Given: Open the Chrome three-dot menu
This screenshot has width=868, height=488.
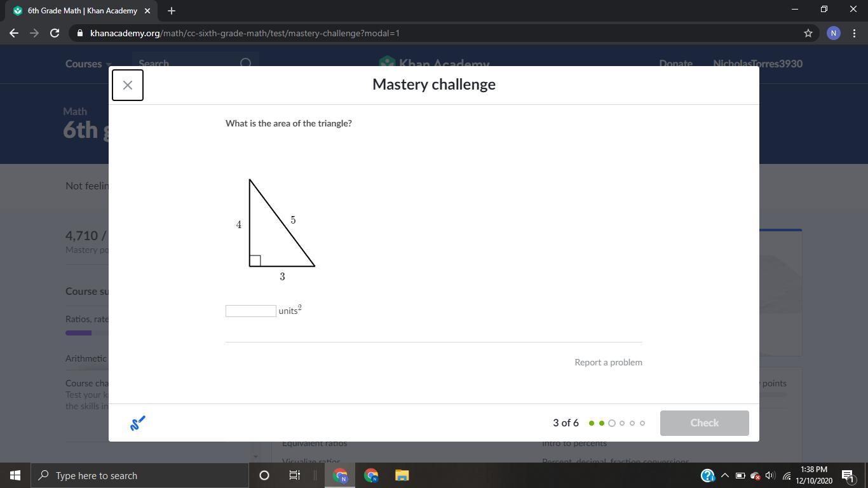Looking at the screenshot, I should coord(853,33).
